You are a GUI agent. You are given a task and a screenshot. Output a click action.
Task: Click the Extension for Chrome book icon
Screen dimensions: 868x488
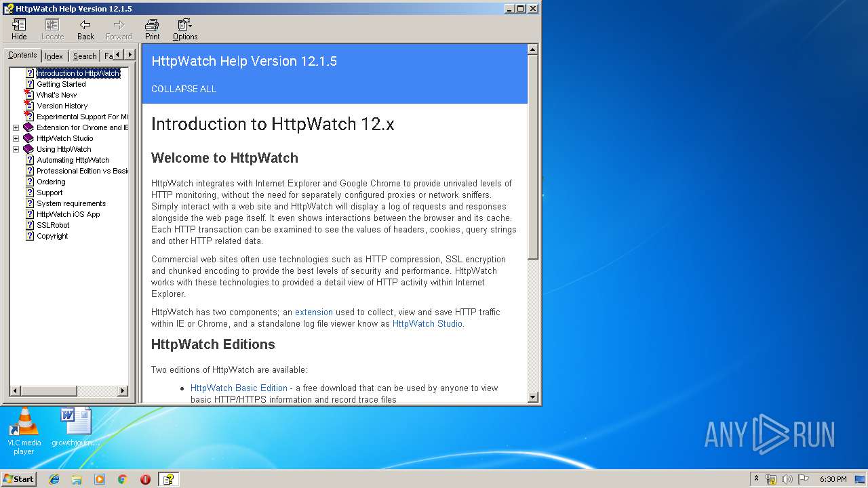(x=28, y=127)
